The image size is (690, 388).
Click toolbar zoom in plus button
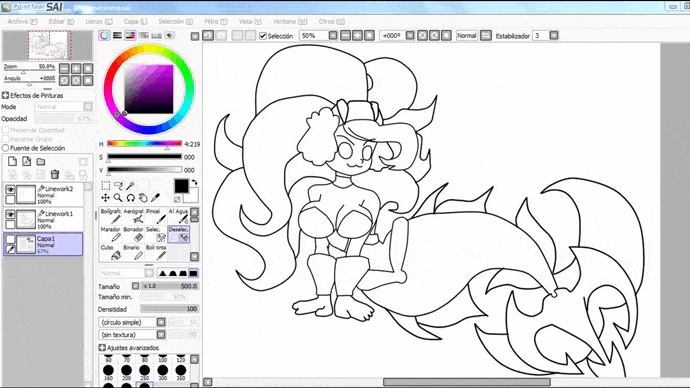point(357,36)
